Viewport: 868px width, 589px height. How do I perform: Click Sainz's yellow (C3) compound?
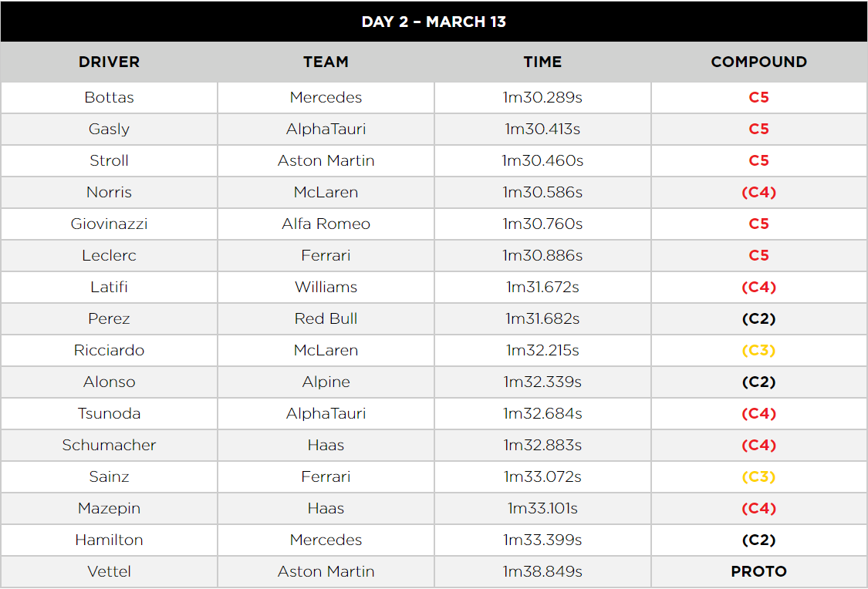(x=759, y=476)
